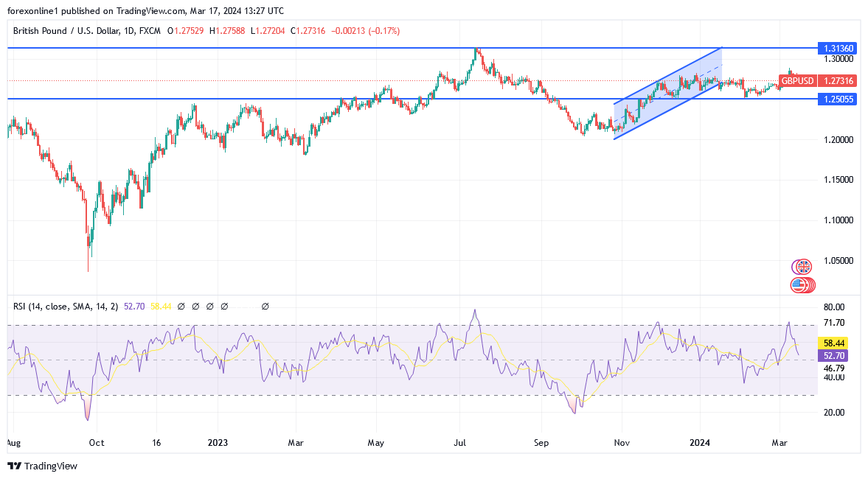Image resolution: width=868 pixels, height=479 pixels.
Task: Click the yellow 58.44 value in RSI legend
Action: [x=161, y=307]
